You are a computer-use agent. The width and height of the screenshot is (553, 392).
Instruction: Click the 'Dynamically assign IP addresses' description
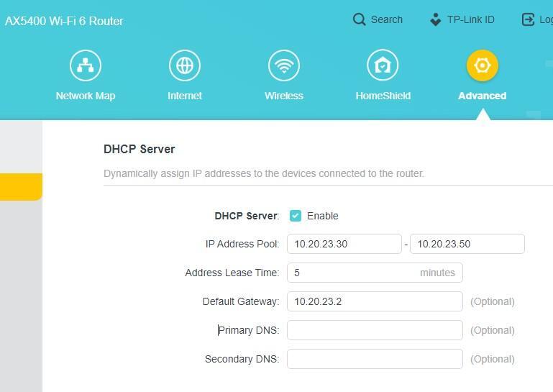(264, 173)
